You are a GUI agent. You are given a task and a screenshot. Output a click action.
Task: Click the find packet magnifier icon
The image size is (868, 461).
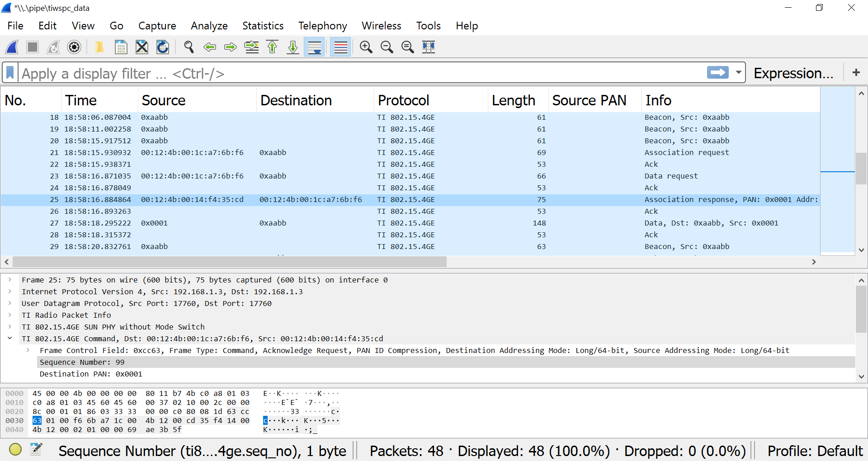click(189, 47)
